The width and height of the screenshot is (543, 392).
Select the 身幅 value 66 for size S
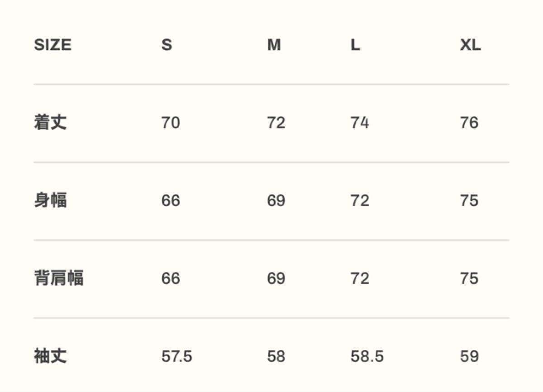pos(171,200)
